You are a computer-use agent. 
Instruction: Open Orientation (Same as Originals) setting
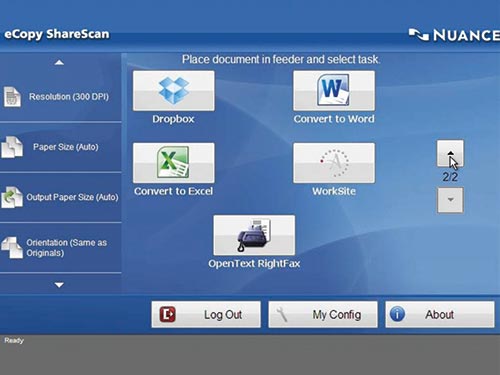[61, 248]
